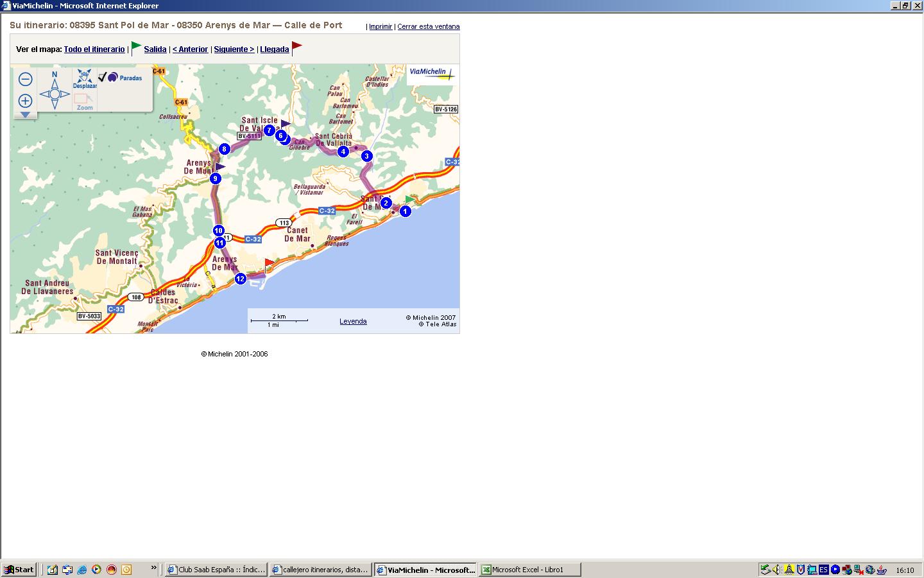924x578 pixels.
Task: Zoom in the map with plus icon
Action: tap(26, 101)
